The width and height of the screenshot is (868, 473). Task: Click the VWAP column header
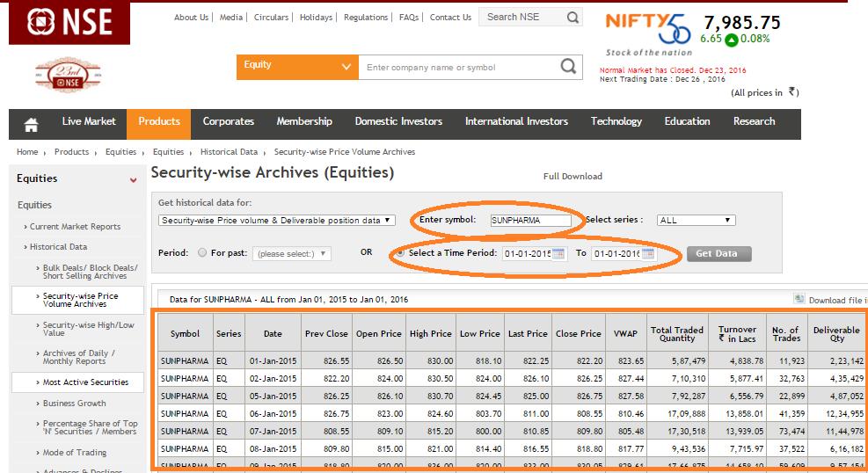coord(625,333)
